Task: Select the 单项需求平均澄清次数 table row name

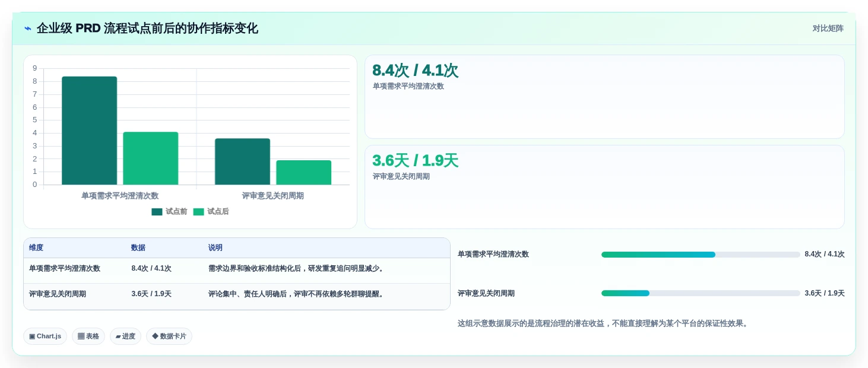Action: [65, 269]
